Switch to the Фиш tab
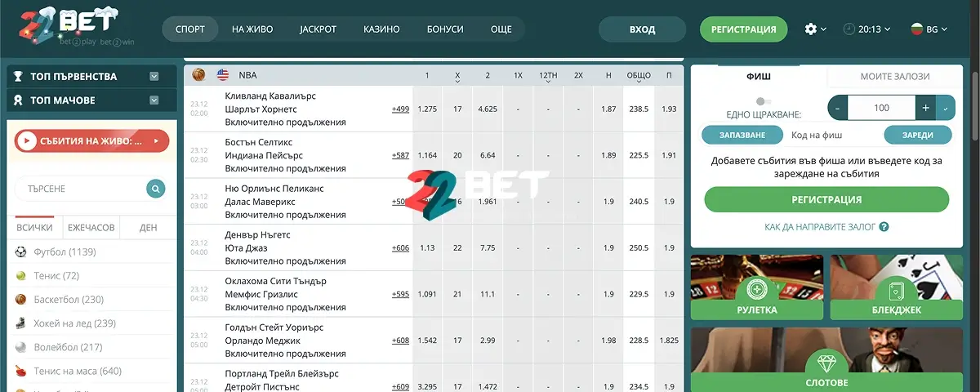Image resolution: width=980 pixels, height=392 pixels. 759,76
